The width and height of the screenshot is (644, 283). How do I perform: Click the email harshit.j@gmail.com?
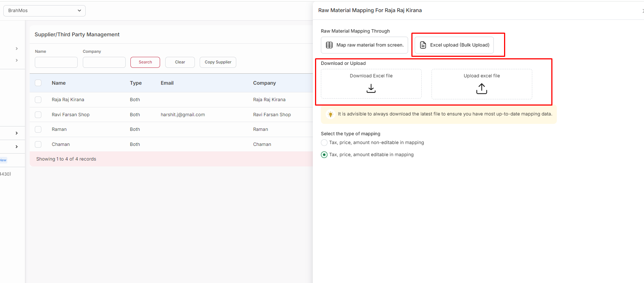183,115
